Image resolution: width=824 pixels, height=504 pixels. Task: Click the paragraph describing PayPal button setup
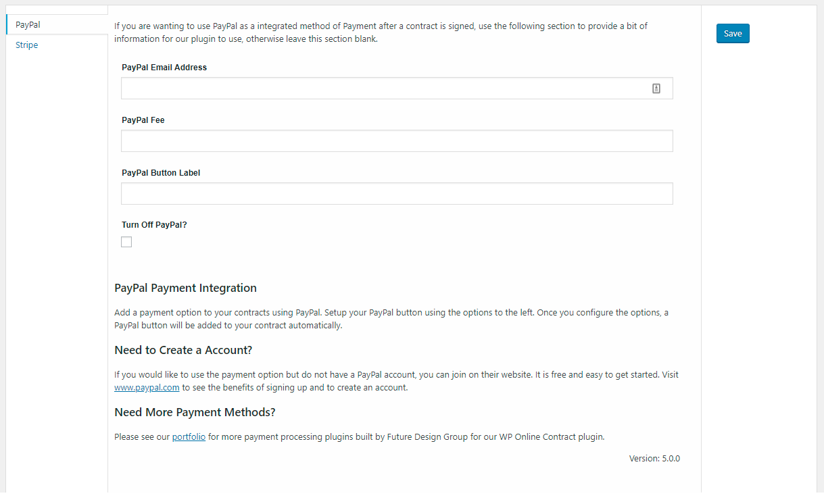pos(391,319)
